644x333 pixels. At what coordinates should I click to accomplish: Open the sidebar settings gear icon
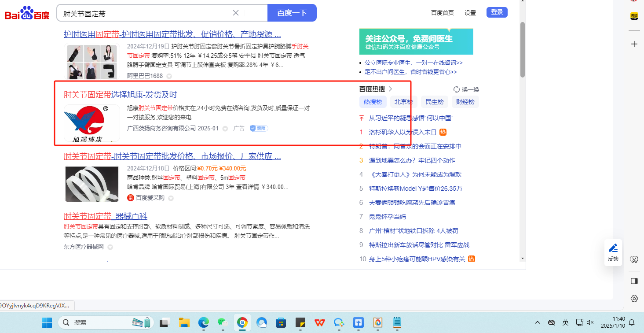tap(634, 298)
